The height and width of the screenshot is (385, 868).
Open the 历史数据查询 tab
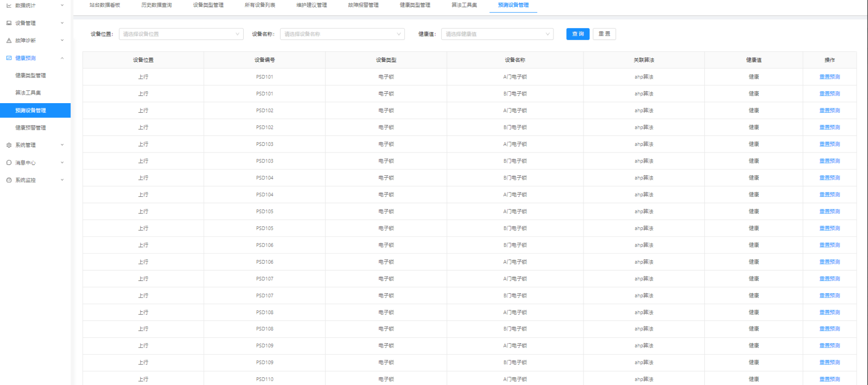[x=157, y=5]
